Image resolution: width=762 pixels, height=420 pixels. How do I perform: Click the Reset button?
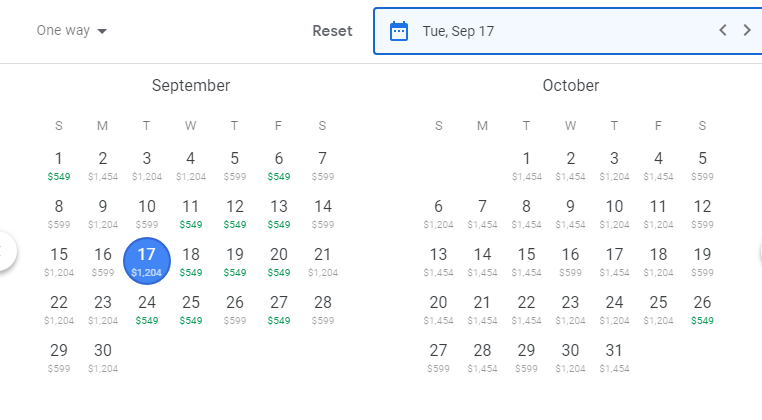coord(332,31)
